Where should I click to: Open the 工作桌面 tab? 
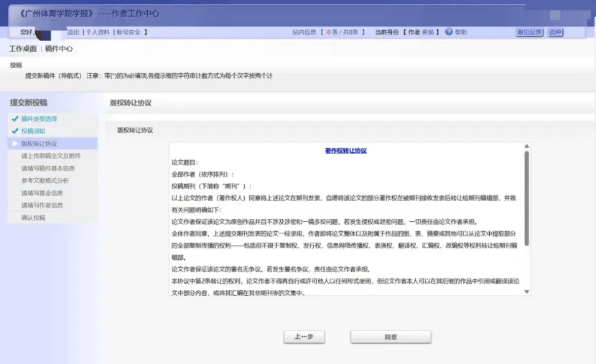(23, 49)
